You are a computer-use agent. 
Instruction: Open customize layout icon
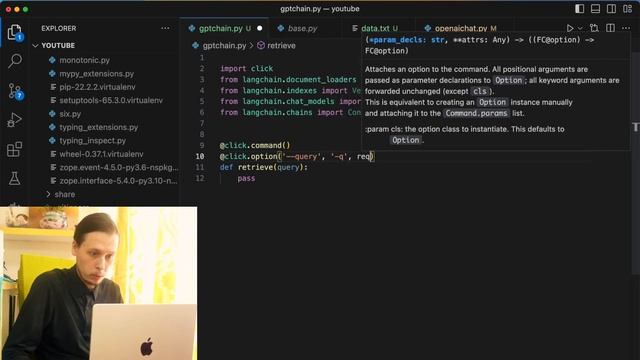[627, 9]
